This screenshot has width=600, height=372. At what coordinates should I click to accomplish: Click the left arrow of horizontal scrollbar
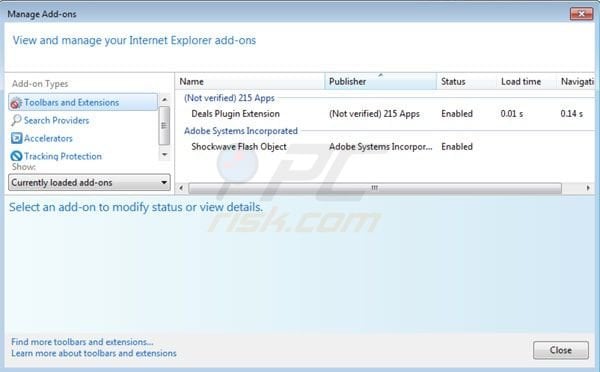click(181, 188)
